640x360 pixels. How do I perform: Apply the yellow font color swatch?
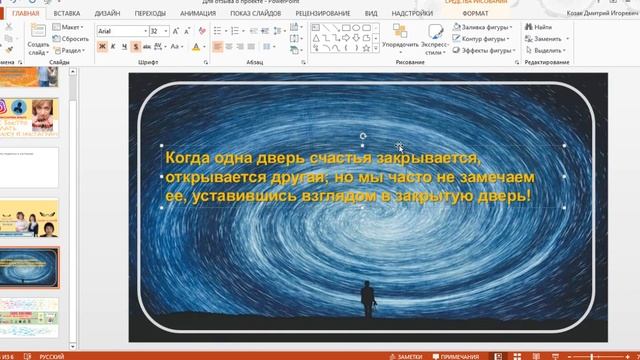(x=196, y=47)
